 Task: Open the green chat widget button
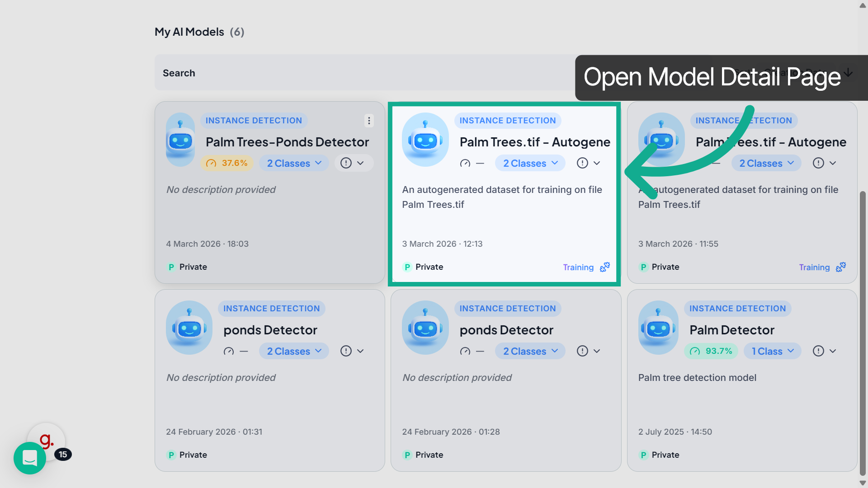pyautogui.click(x=30, y=458)
